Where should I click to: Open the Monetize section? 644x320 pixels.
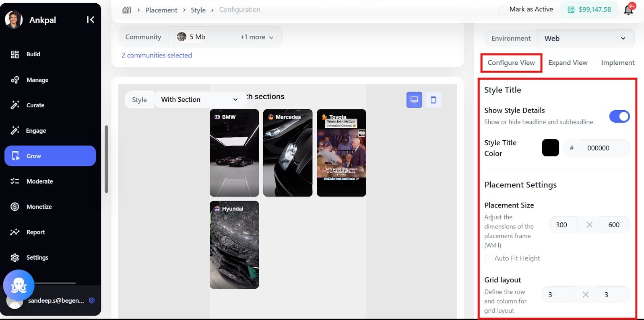click(x=39, y=207)
